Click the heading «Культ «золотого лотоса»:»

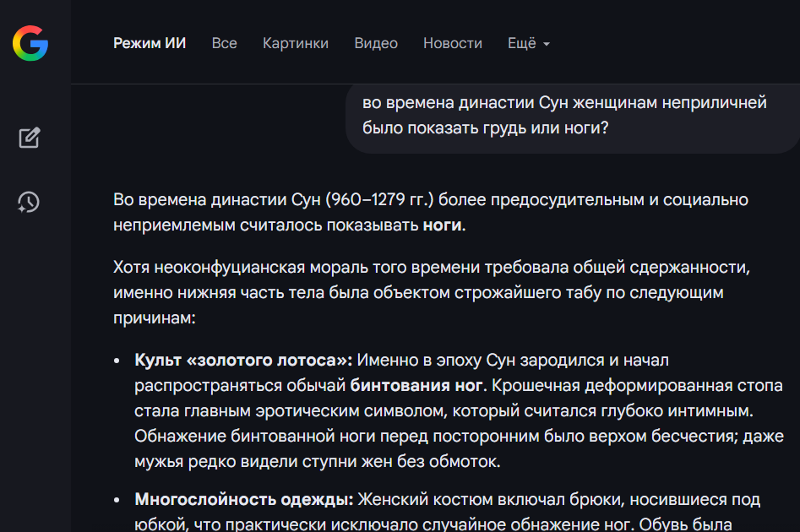tap(243, 361)
